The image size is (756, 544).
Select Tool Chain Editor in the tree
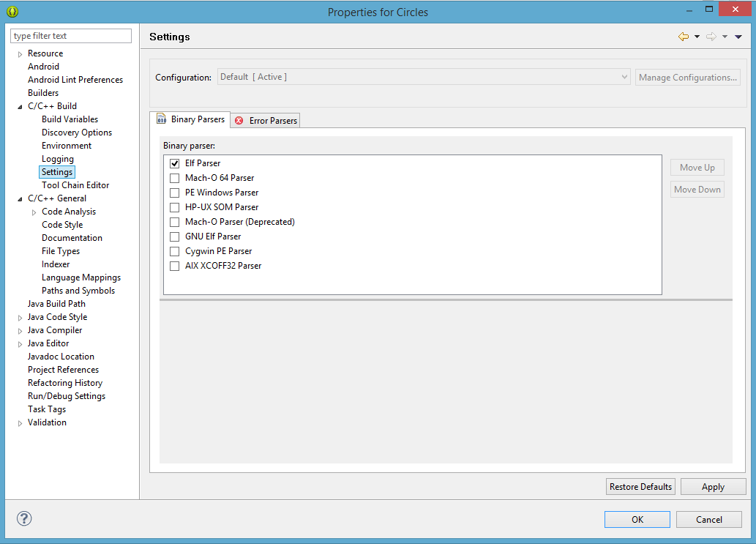[75, 185]
